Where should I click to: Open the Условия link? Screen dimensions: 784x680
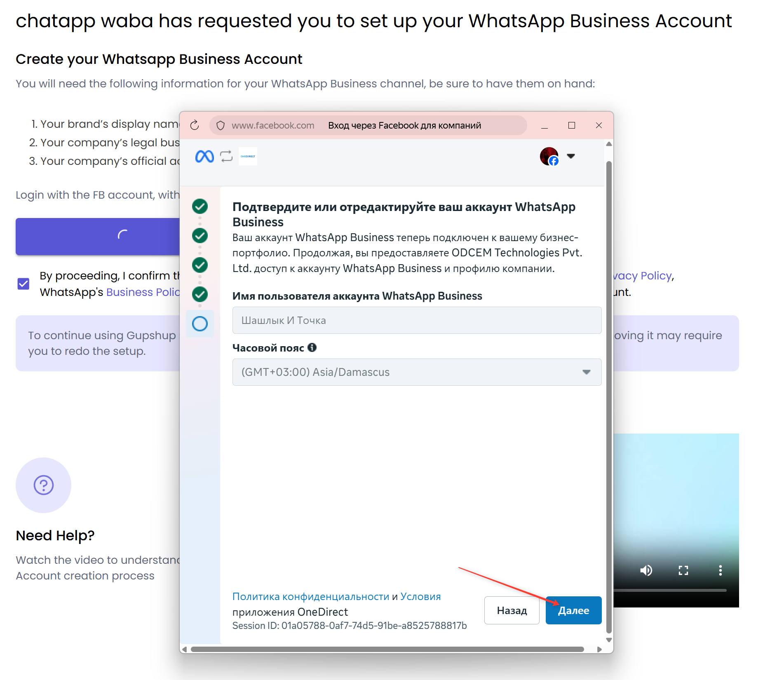click(x=420, y=596)
